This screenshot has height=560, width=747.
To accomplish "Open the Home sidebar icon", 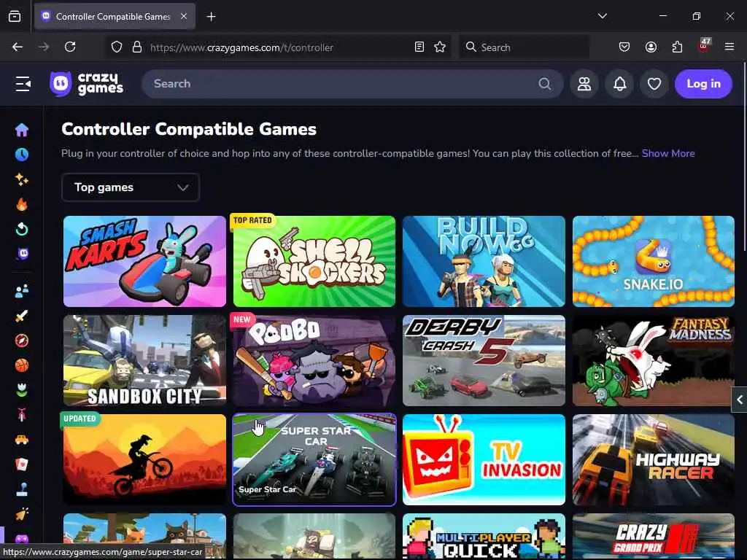I will click(21, 130).
